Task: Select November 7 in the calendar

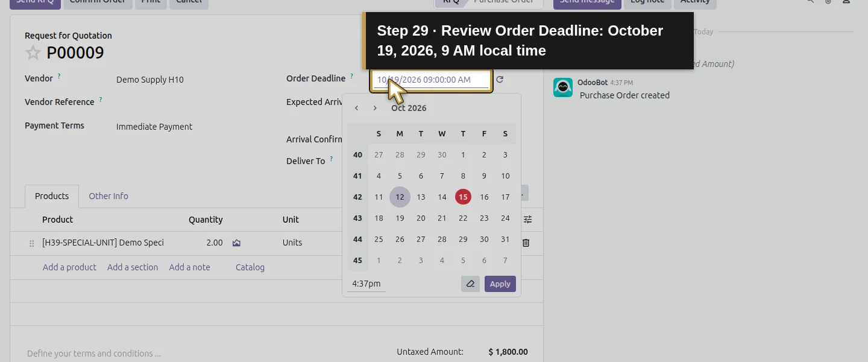Action: point(505,261)
